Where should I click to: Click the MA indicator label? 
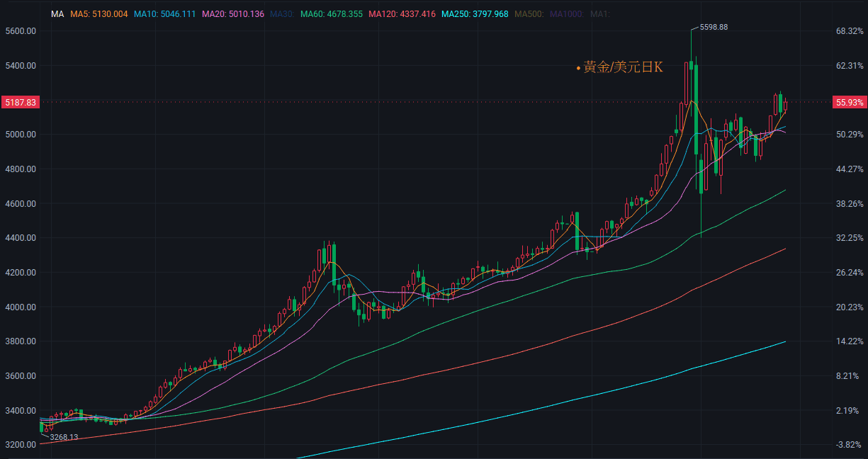pos(57,14)
